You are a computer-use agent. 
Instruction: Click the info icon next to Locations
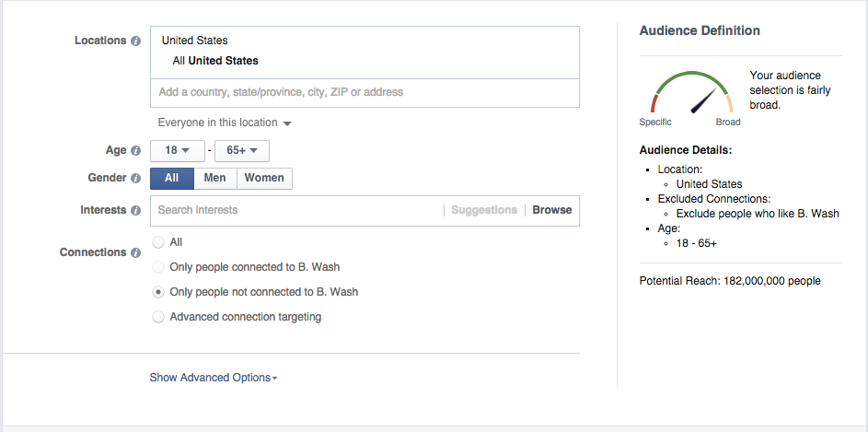point(136,41)
